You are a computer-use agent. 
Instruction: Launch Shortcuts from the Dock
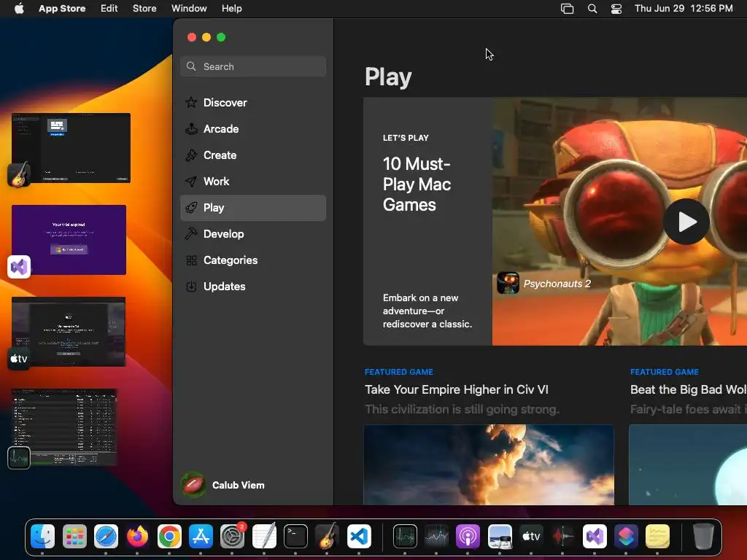pyautogui.click(x=626, y=537)
